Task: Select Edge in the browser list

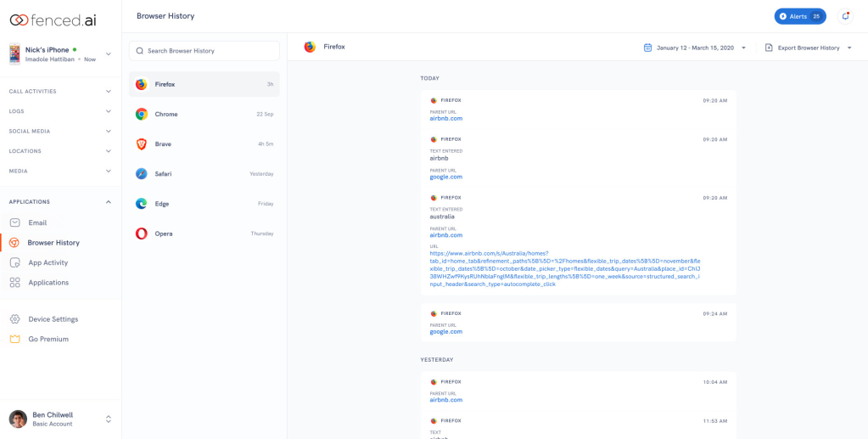Action: coord(204,204)
